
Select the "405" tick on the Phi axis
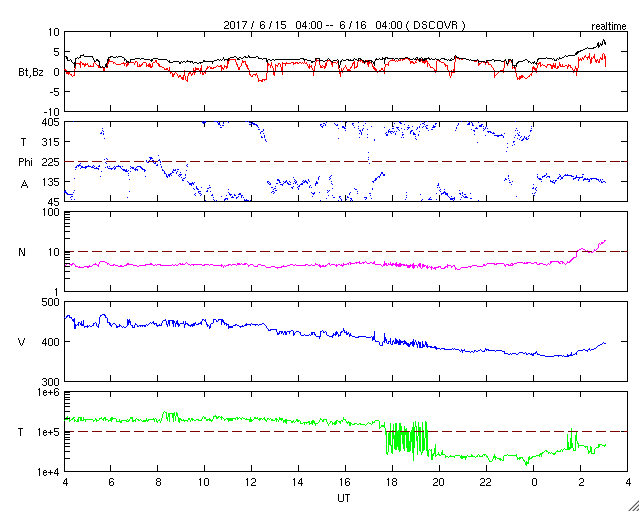(x=51, y=122)
